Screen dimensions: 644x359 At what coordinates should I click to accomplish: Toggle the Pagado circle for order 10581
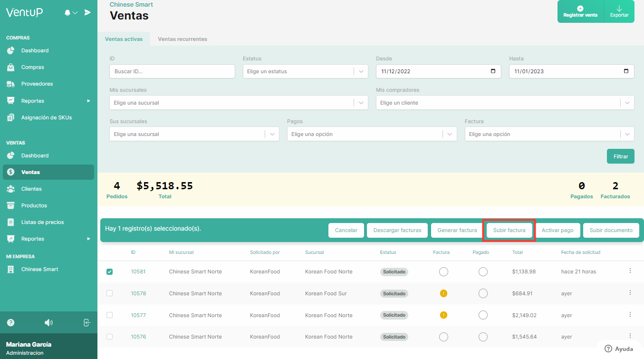[x=483, y=272]
